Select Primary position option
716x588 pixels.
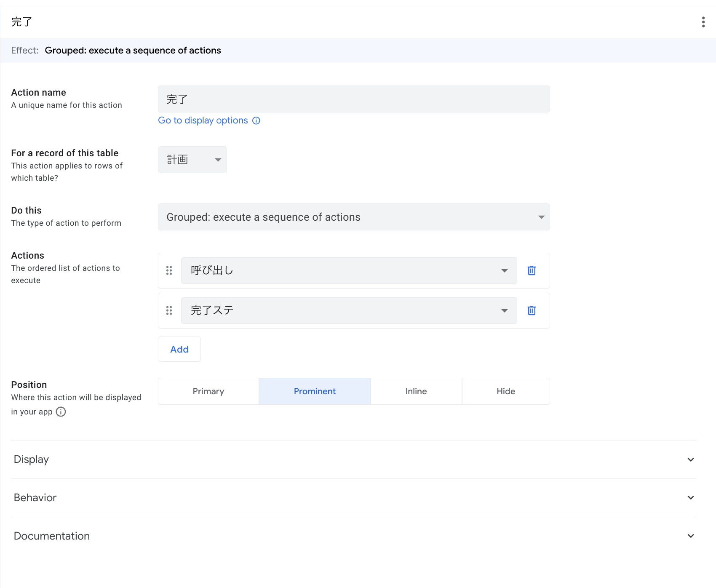tap(208, 391)
